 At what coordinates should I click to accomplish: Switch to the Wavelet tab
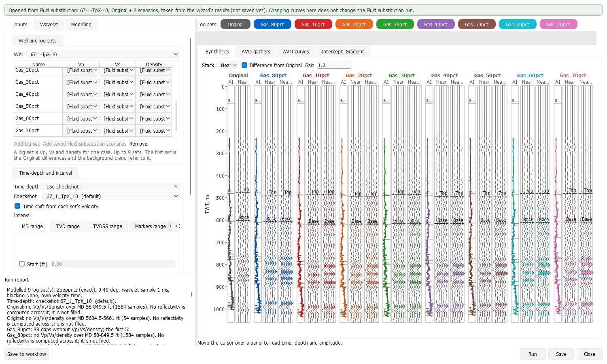pos(49,24)
